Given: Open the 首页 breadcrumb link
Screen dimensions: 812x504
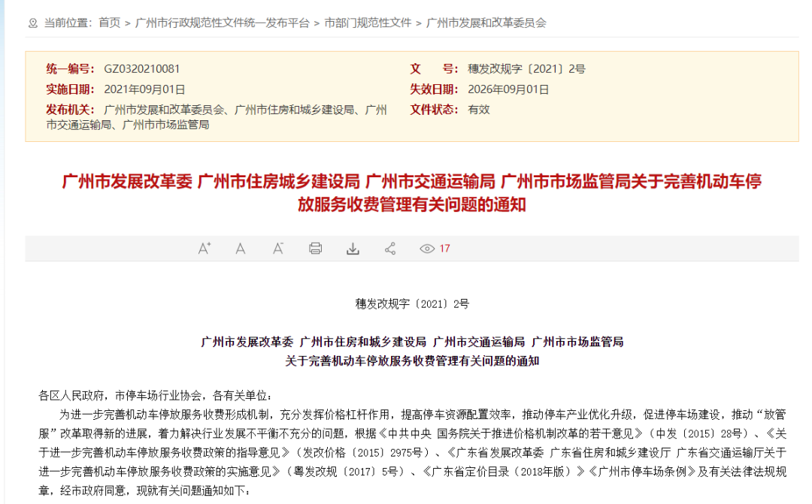Looking at the screenshot, I should [110, 23].
